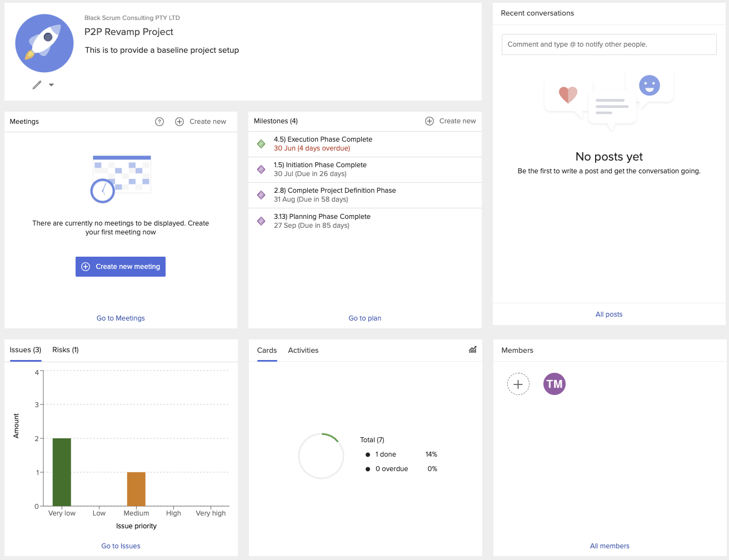
Task: Open the Meetings help question mark icon
Action: 159,122
